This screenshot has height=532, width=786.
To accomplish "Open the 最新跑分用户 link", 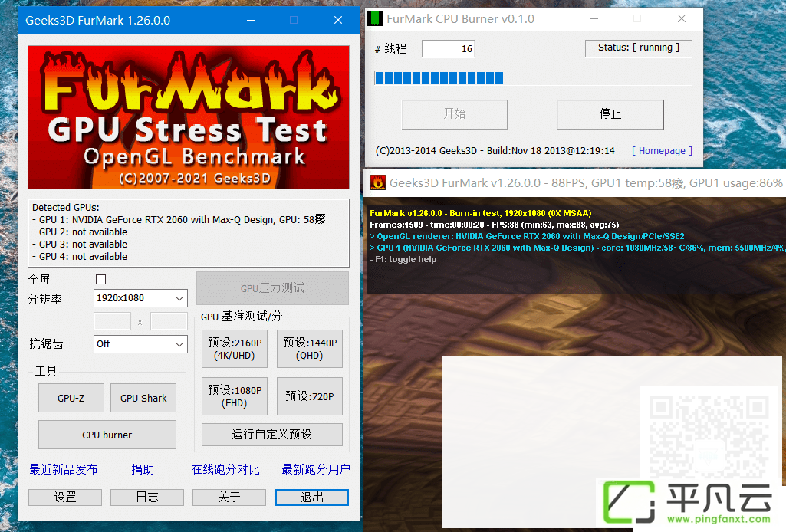I will (316, 469).
